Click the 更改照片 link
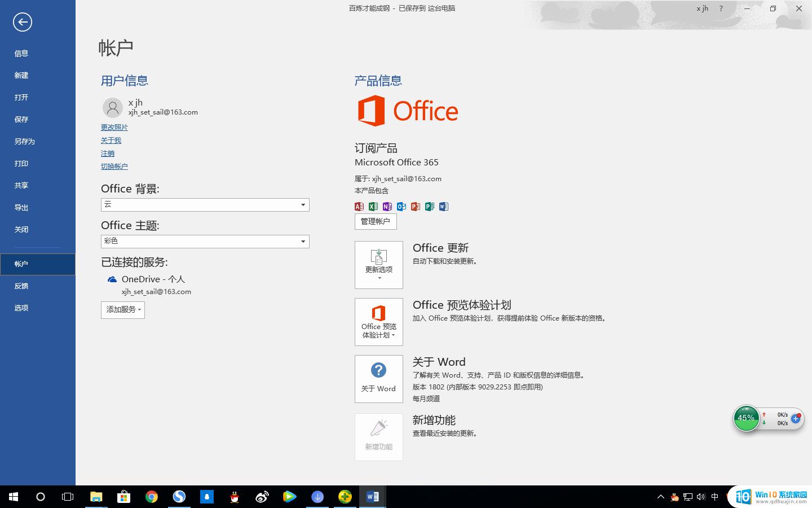The width and height of the screenshot is (812, 508). [x=114, y=128]
